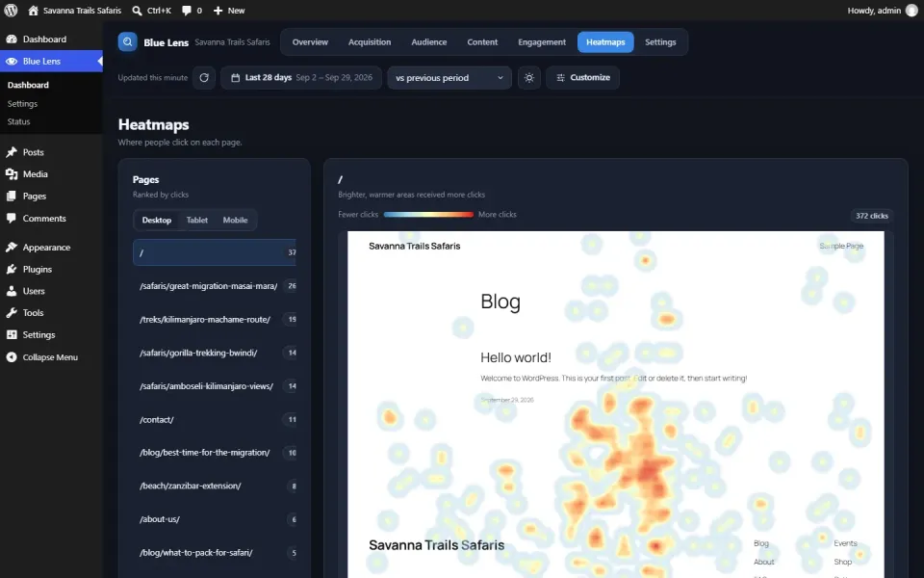Open Savanna Trails Safaris home icon
924x578 pixels.
click(33, 11)
